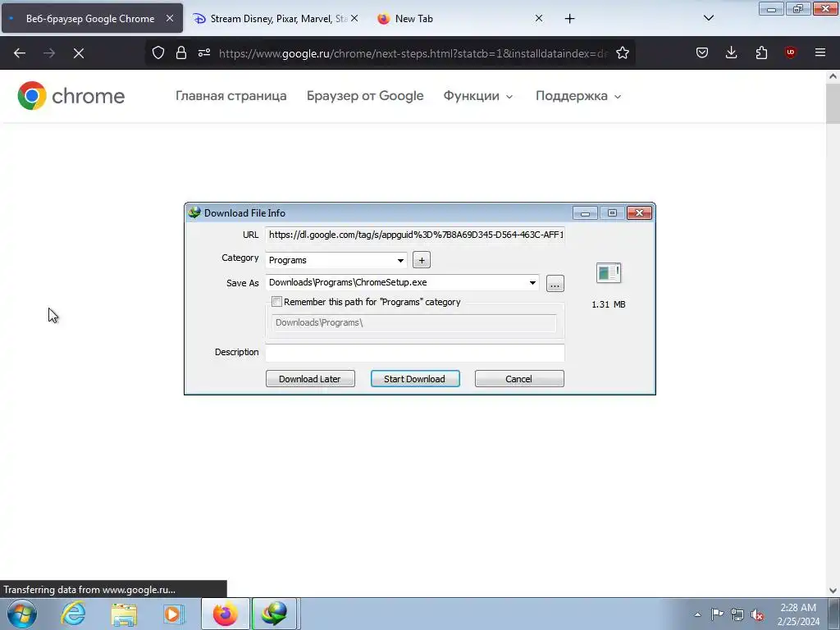Click the padlock site security icon

pyautogui.click(x=181, y=52)
